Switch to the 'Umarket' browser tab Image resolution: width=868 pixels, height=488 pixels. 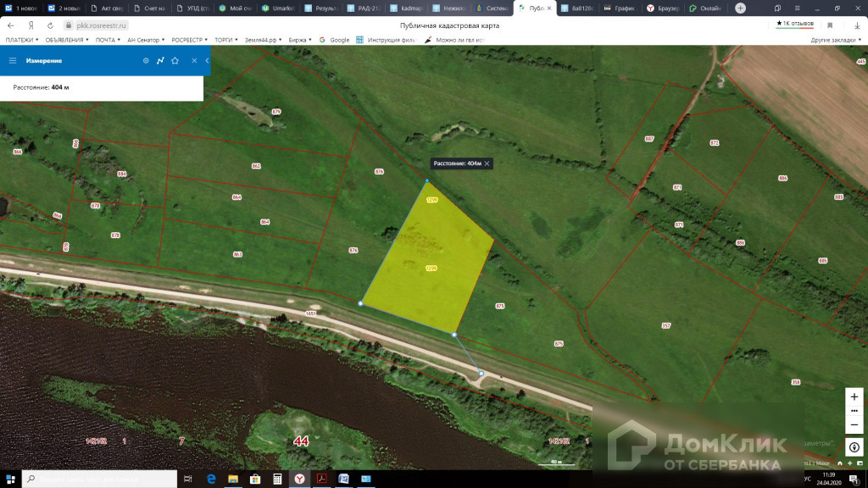[x=278, y=8]
